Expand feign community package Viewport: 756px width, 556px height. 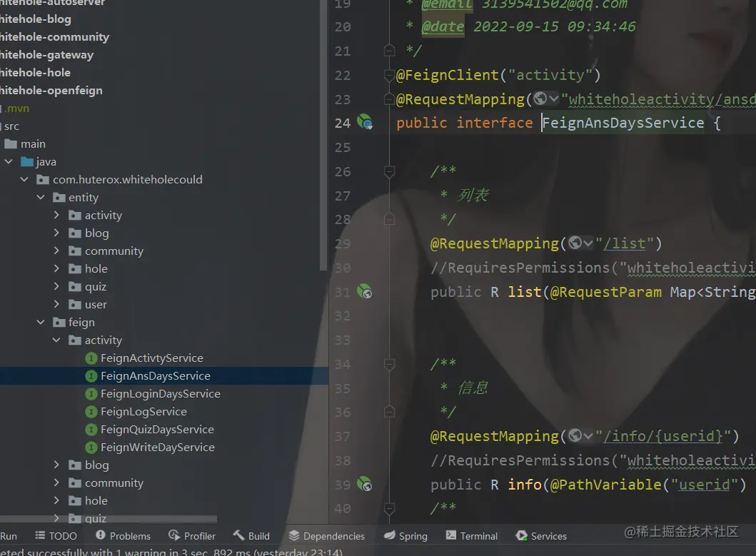pos(56,483)
